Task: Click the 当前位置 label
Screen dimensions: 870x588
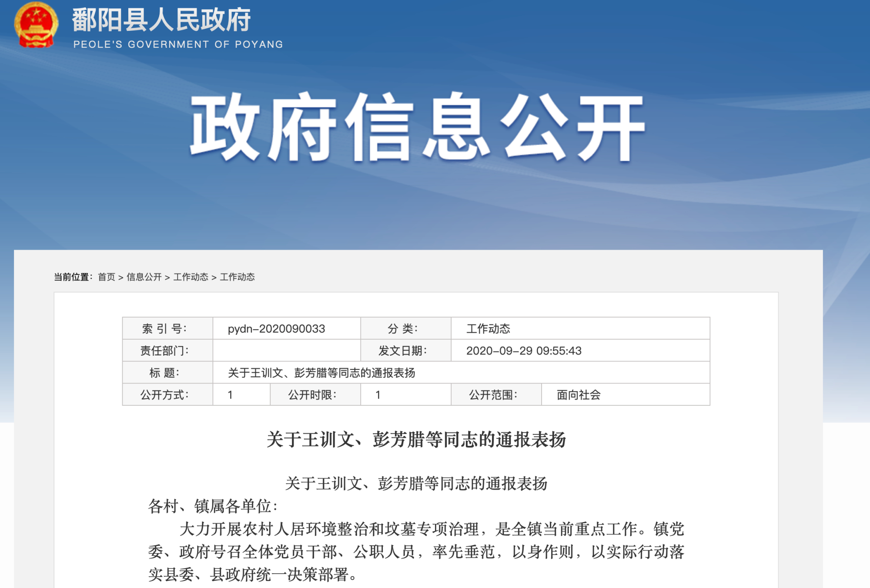Action: coord(73,277)
